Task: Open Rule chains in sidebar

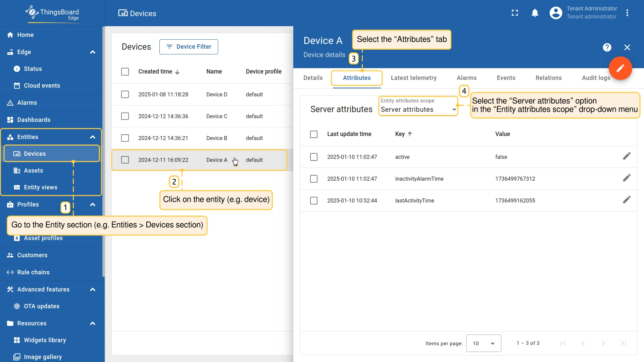Action: 33,272
